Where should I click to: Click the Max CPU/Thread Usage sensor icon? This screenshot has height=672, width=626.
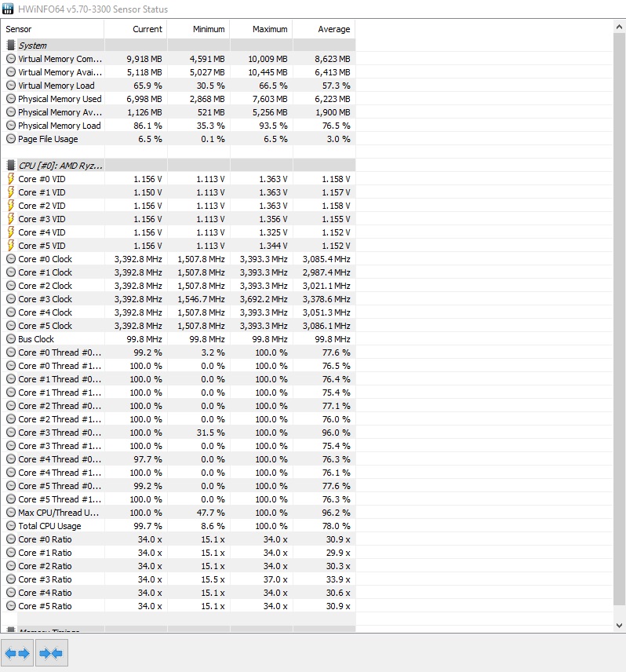click(x=11, y=512)
